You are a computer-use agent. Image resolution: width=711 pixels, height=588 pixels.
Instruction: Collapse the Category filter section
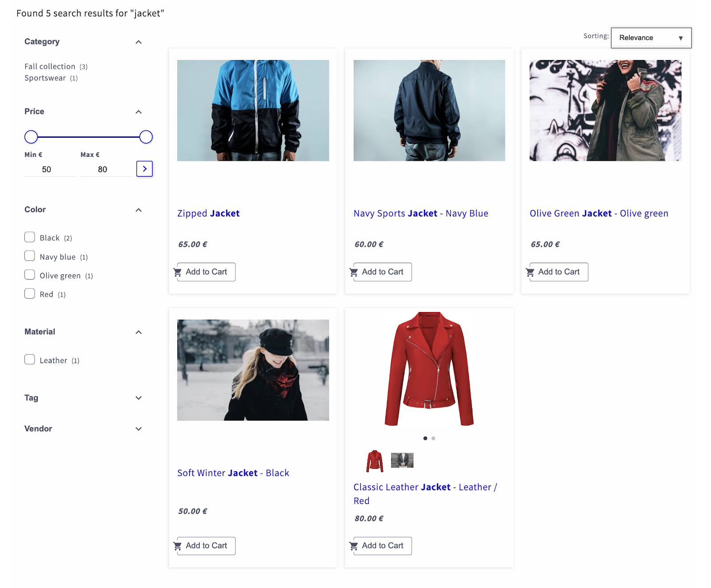(x=139, y=42)
